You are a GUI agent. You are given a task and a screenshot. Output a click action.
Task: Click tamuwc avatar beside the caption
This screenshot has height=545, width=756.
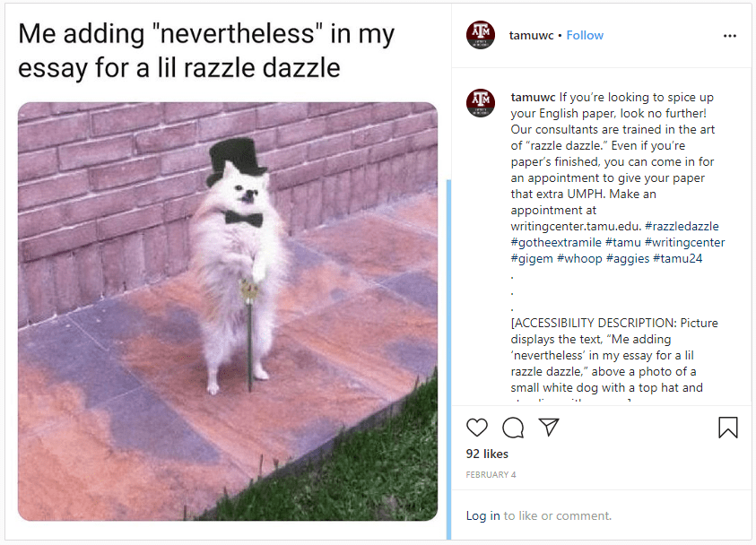tap(480, 103)
